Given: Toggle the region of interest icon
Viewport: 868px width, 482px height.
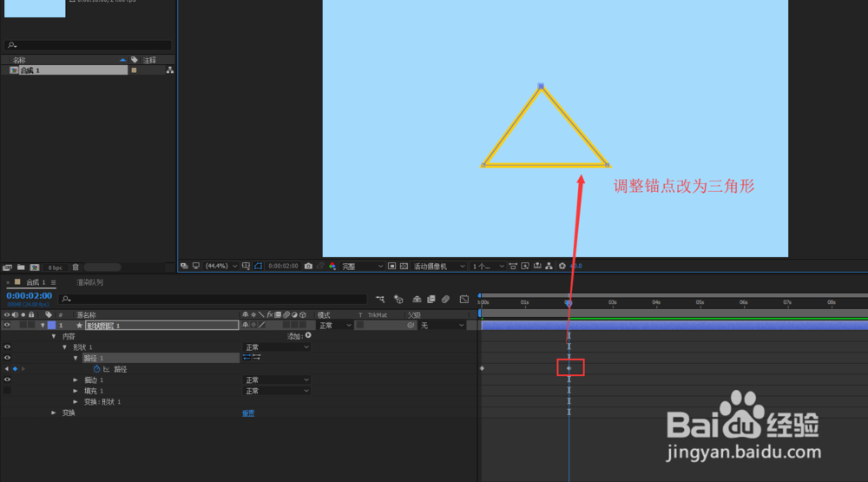Looking at the screenshot, I should pos(391,267).
